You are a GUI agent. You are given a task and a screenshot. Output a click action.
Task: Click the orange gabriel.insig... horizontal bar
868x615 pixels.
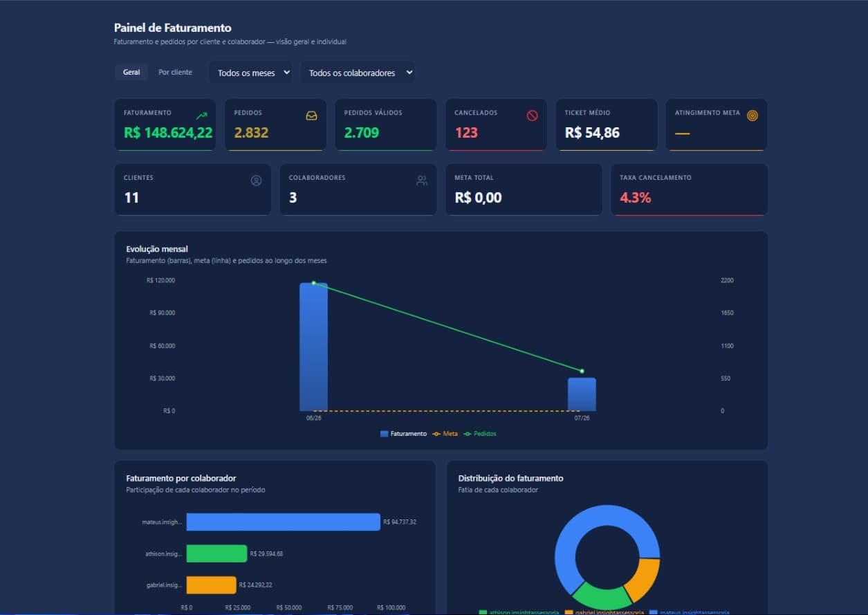pos(211,585)
